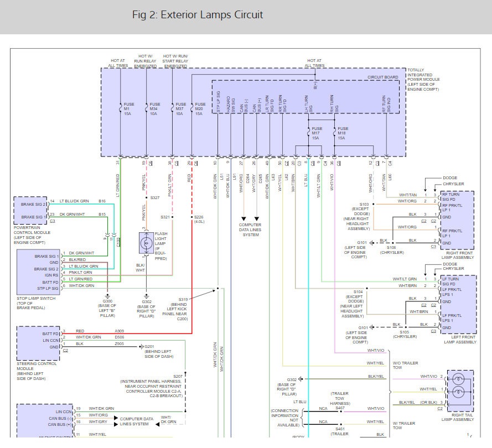Screen dimensions: 492x448
Task: Click the S105 (CHRYSLER) label
Action: pyautogui.click(x=405, y=334)
